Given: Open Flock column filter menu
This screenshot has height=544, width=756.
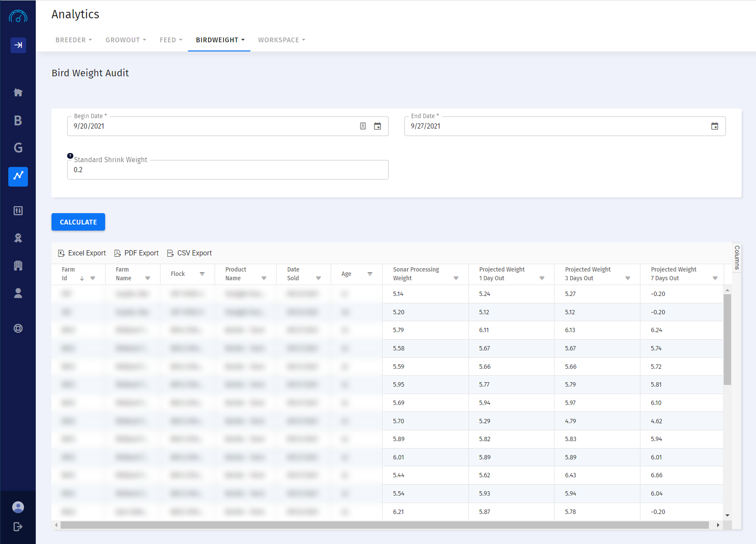Looking at the screenshot, I should [202, 274].
